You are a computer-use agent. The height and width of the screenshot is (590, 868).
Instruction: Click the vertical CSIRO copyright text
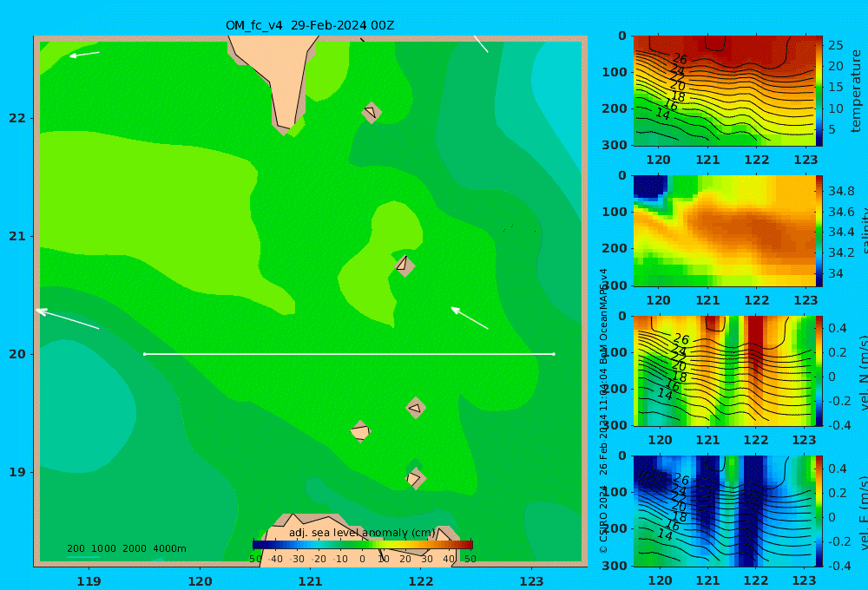[x=603, y=410]
